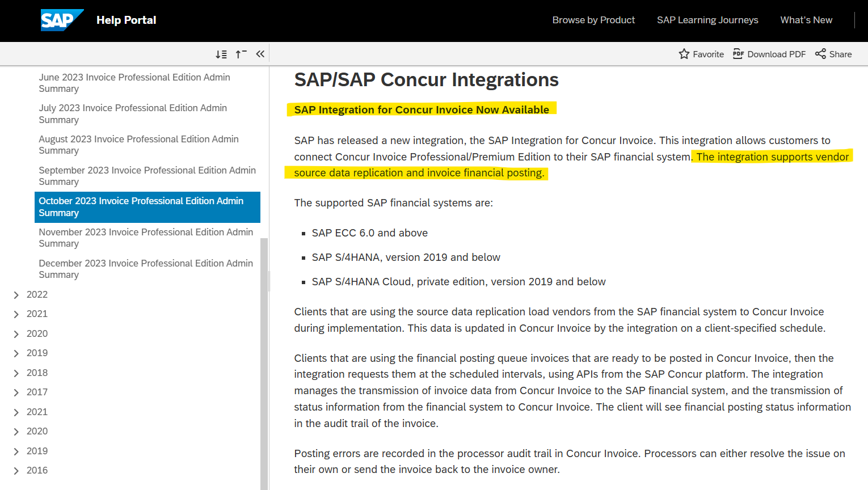Screen dimensions: 868x490
Task: Click the SAP logo
Action: click(x=62, y=20)
